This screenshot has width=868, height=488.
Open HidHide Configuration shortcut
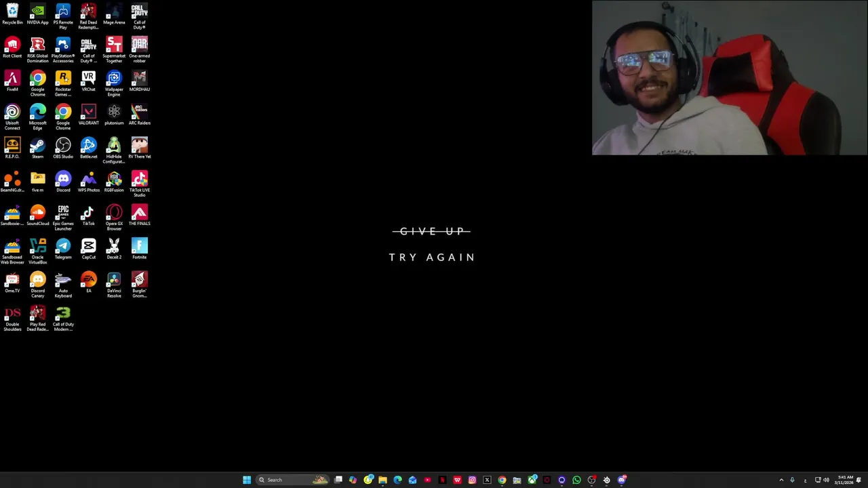pyautogui.click(x=114, y=150)
